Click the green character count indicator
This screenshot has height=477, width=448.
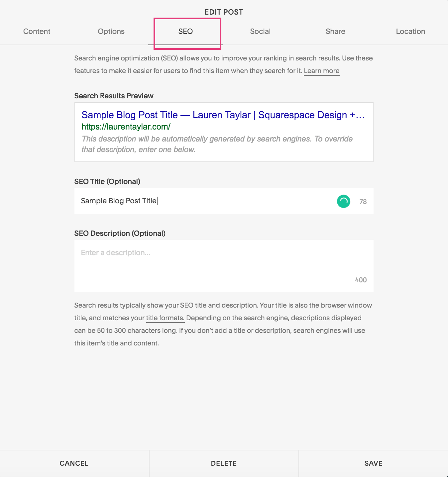click(343, 201)
